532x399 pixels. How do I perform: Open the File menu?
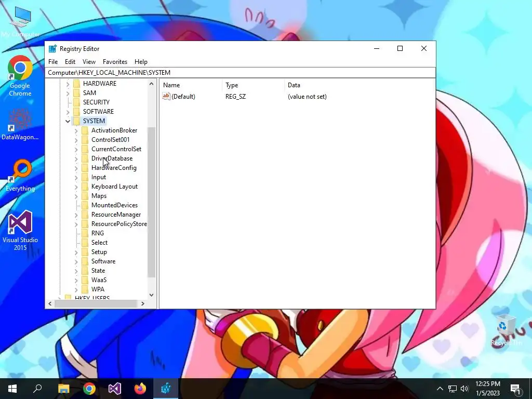click(x=53, y=62)
